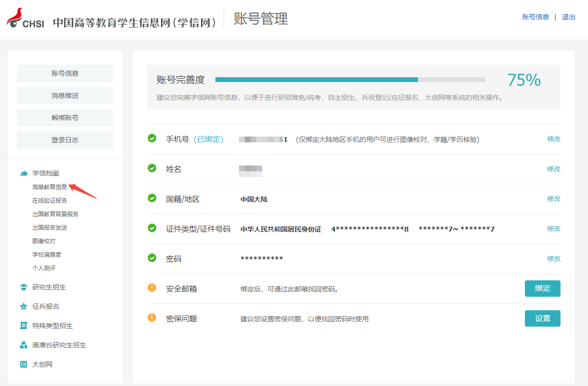Open 高等教育信息 under 学信档案
588x386 pixels.
[50, 187]
